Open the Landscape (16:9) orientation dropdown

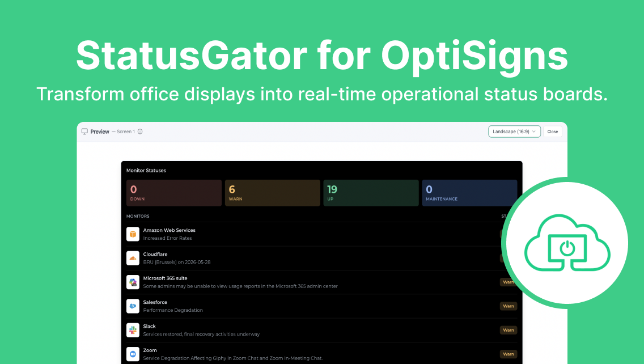[514, 132]
